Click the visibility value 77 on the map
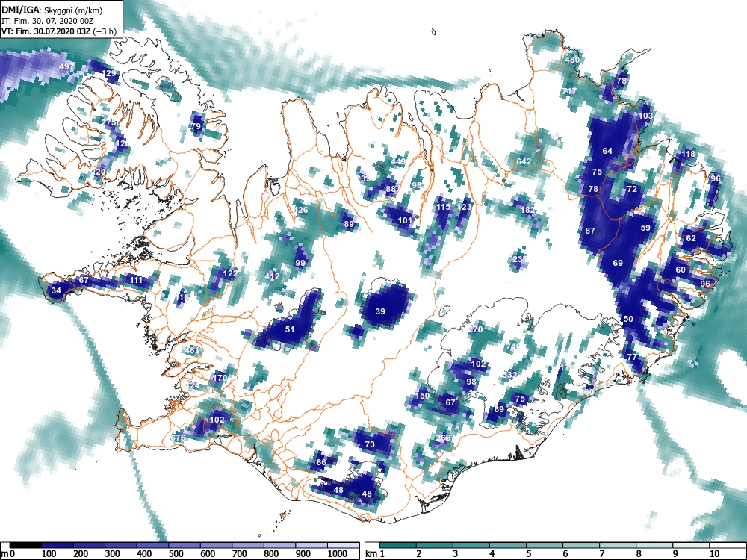Image resolution: width=747 pixels, height=560 pixels. [632, 357]
